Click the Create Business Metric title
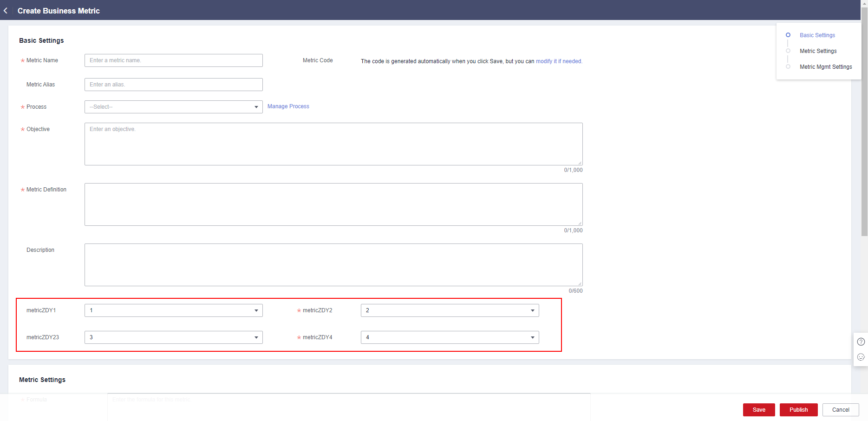 (59, 11)
